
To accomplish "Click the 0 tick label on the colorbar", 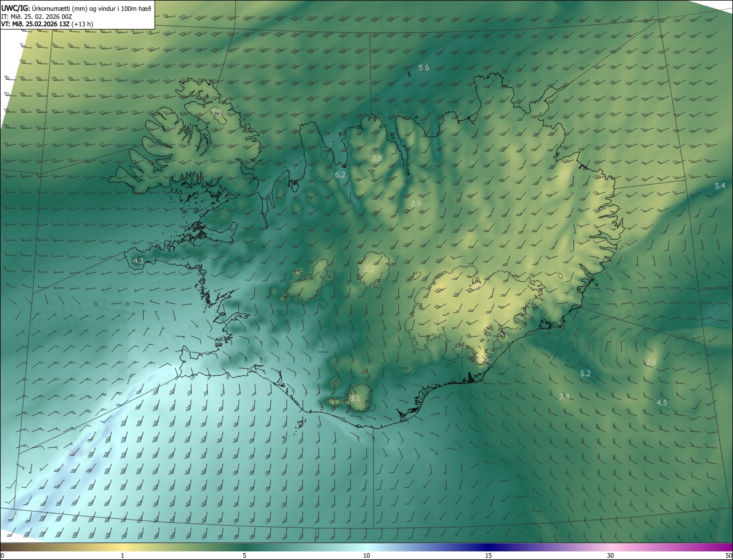I will tap(2, 555).
